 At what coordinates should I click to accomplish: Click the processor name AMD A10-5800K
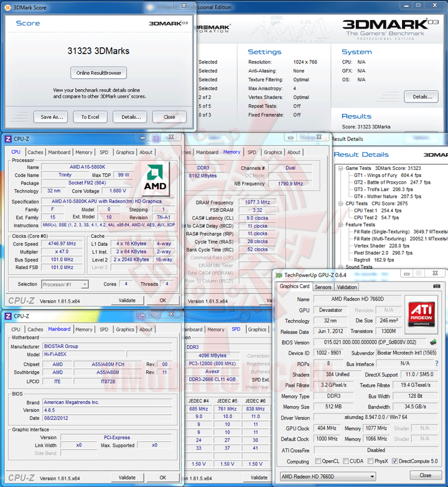tap(88, 167)
